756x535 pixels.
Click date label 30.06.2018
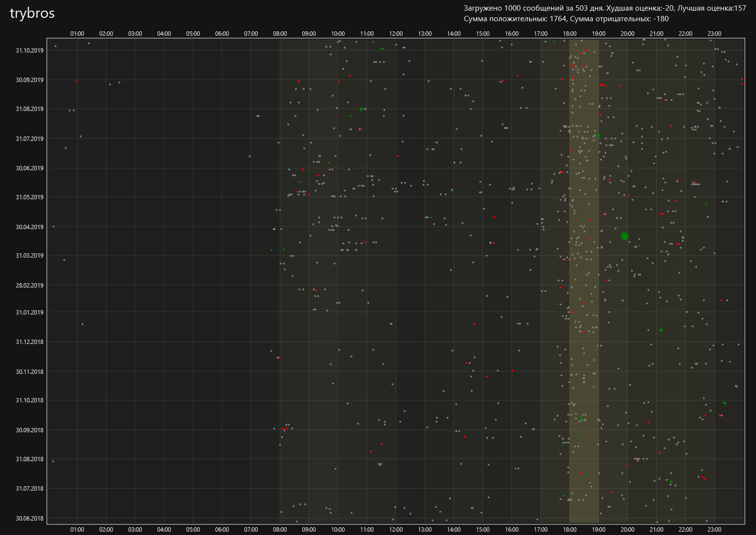click(x=29, y=519)
